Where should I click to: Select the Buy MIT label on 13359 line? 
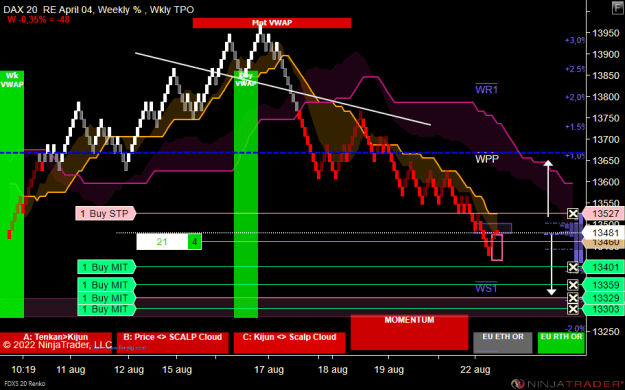coord(107,285)
